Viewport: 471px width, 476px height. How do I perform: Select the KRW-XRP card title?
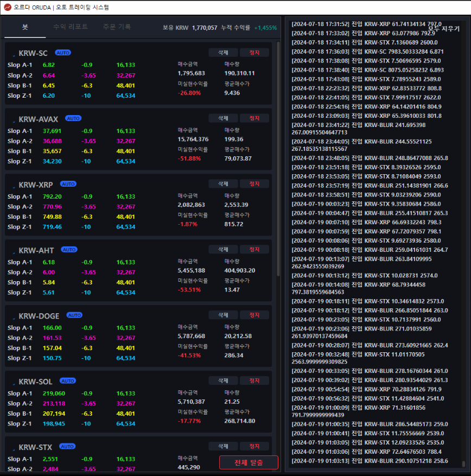(x=36, y=185)
